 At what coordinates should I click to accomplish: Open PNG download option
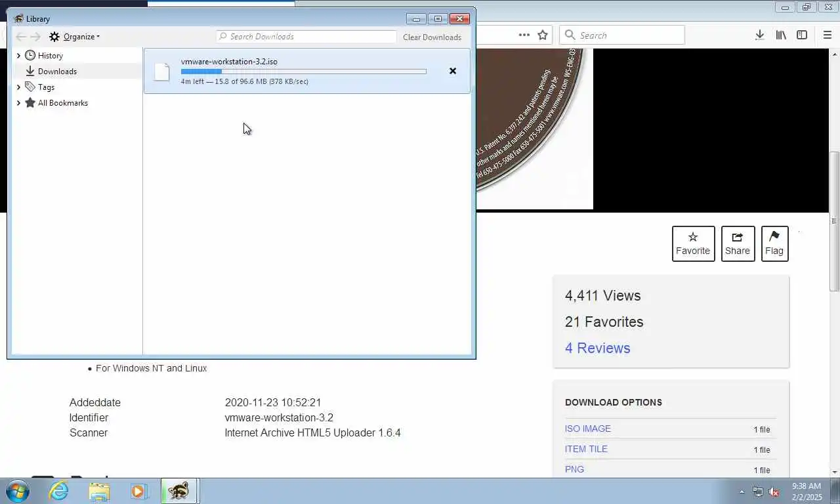point(574,469)
